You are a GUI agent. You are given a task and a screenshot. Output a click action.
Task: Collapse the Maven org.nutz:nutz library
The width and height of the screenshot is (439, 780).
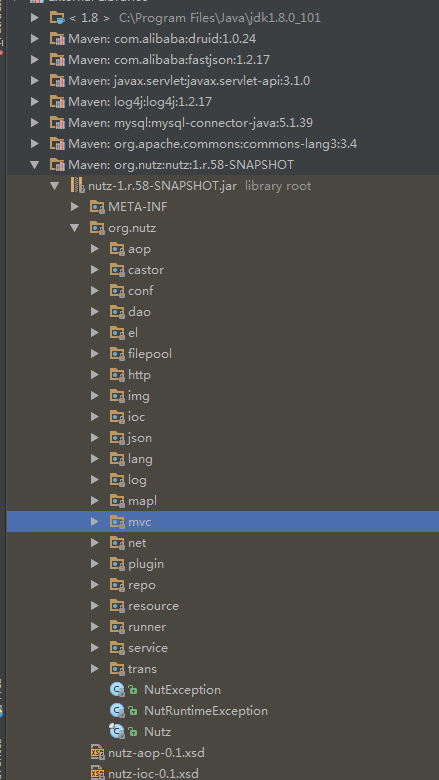click(x=34, y=165)
